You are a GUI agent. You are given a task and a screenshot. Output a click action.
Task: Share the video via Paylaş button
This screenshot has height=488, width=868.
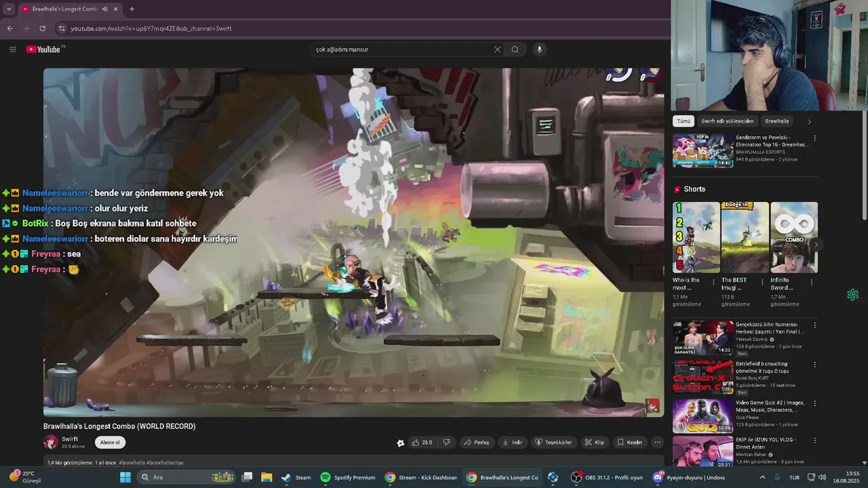click(476, 443)
